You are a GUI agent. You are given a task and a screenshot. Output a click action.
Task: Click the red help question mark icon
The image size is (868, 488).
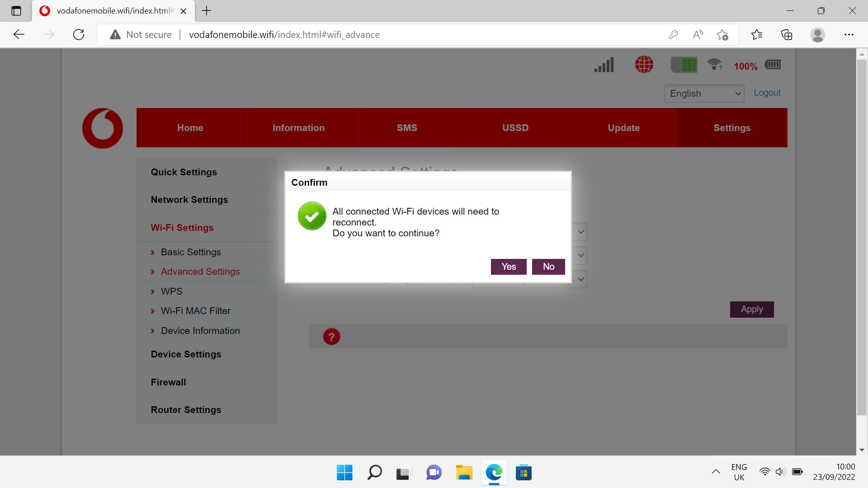pos(331,337)
